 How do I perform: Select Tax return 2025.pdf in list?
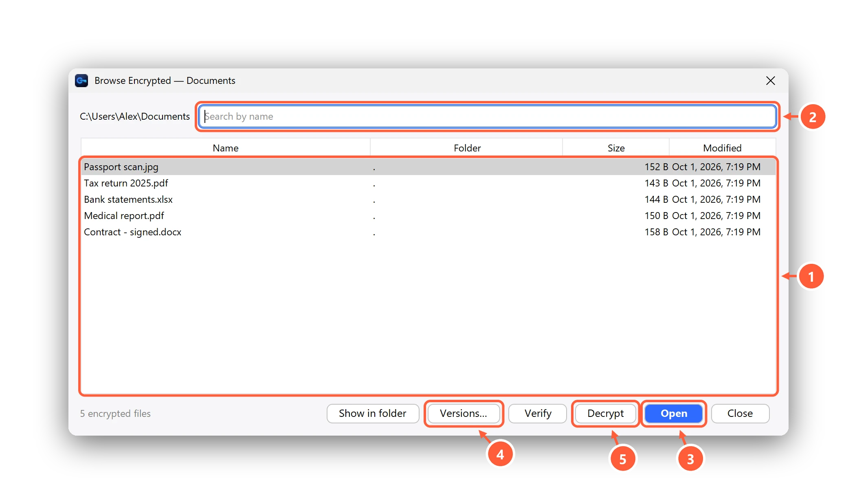[x=428, y=183]
